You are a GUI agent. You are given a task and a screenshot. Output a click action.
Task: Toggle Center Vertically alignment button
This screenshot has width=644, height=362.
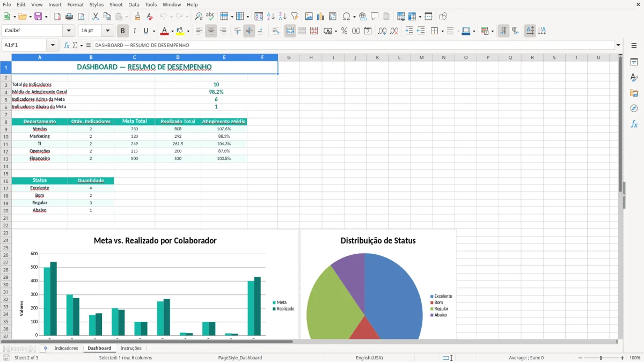pos(249,31)
